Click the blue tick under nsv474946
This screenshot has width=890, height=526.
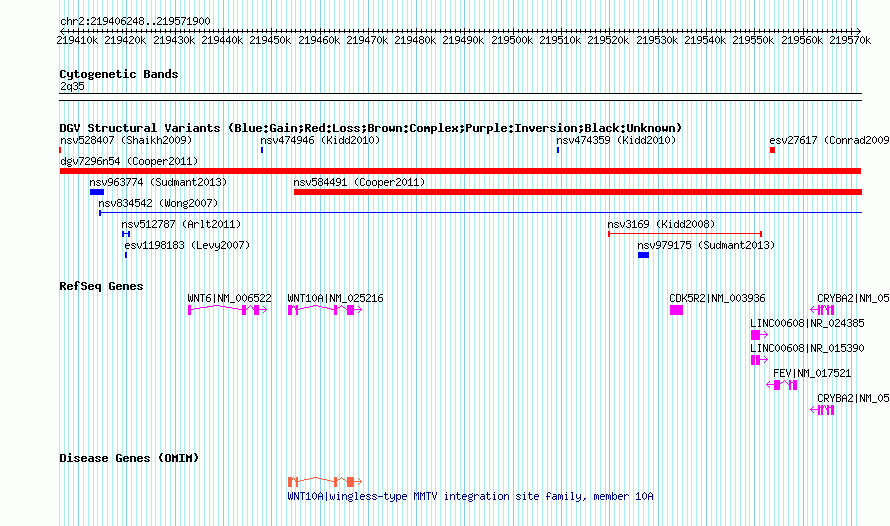pos(262,150)
